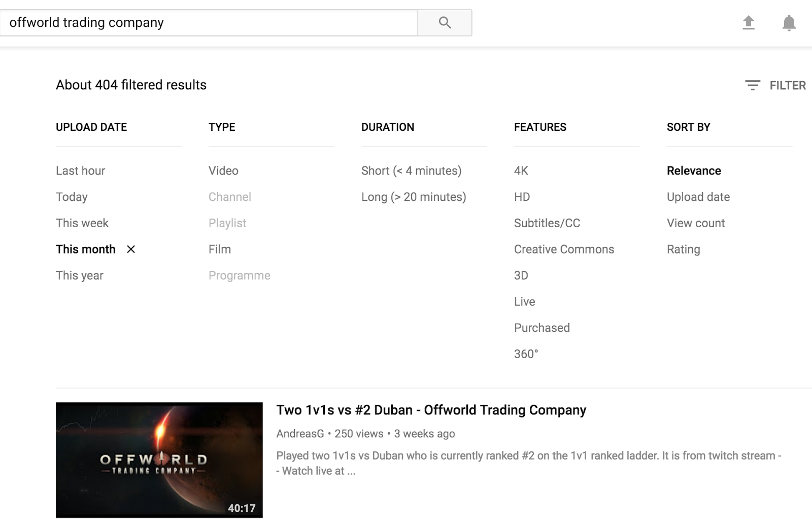Click the This month filter label
Image resolution: width=812 pixels, height=527 pixels.
(86, 249)
